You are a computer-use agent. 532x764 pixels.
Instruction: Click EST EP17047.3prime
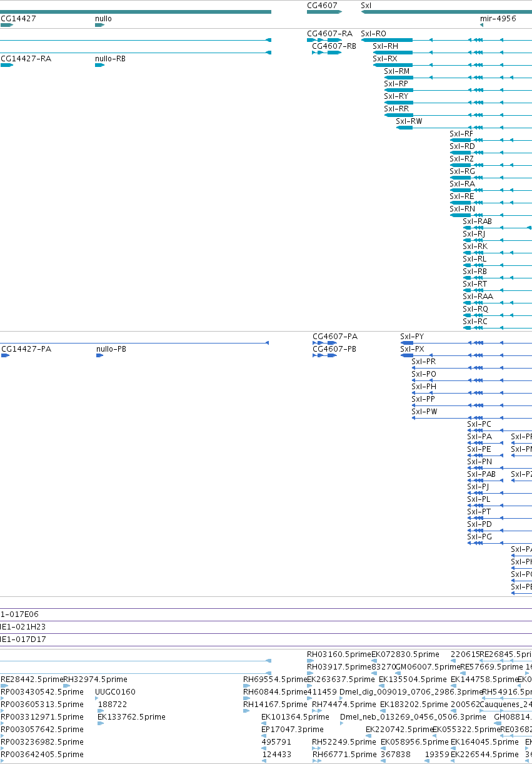tap(293, 730)
